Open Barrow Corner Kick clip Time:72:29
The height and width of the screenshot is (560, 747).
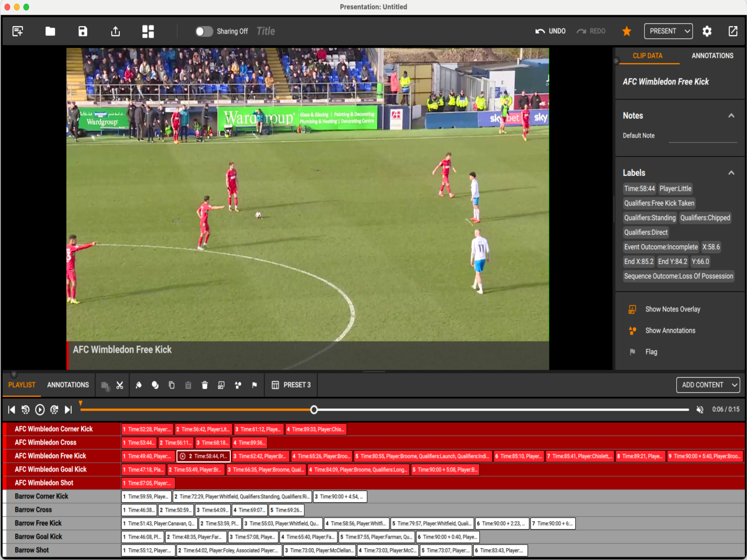(x=242, y=497)
